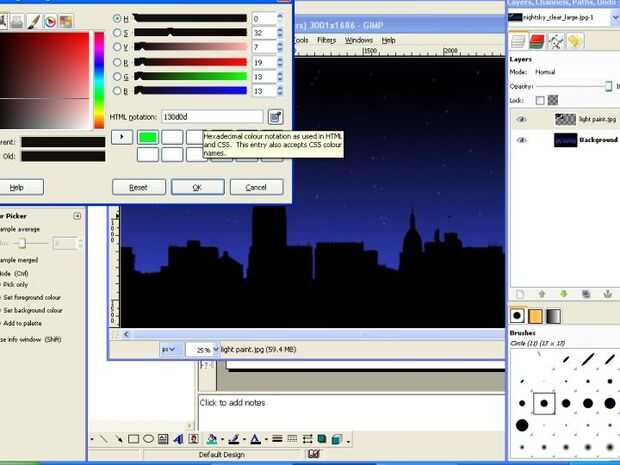Open the Patterns tab icon
The image size is (620, 465).
click(x=536, y=316)
